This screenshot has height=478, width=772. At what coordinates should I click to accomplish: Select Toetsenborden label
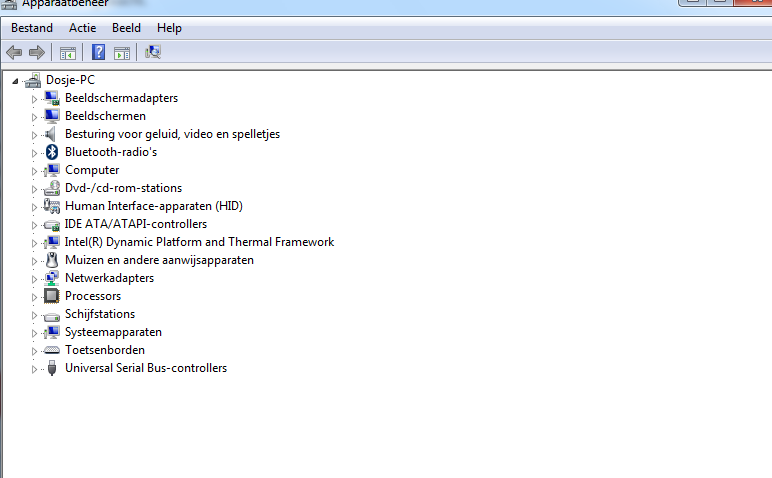coord(105,350)
